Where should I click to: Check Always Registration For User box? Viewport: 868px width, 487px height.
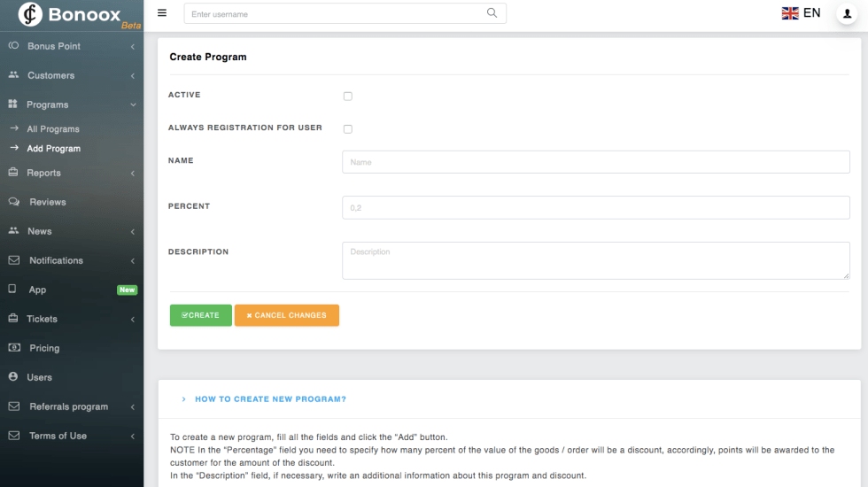[x=348, y=129]
